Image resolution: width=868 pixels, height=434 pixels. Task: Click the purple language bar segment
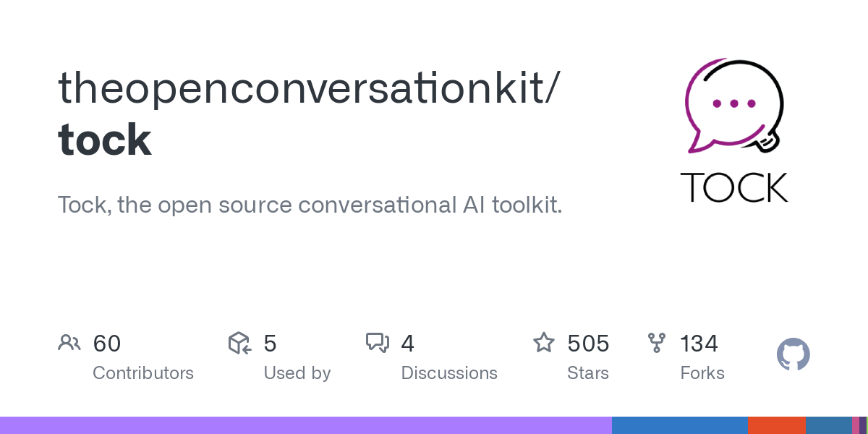305,425
